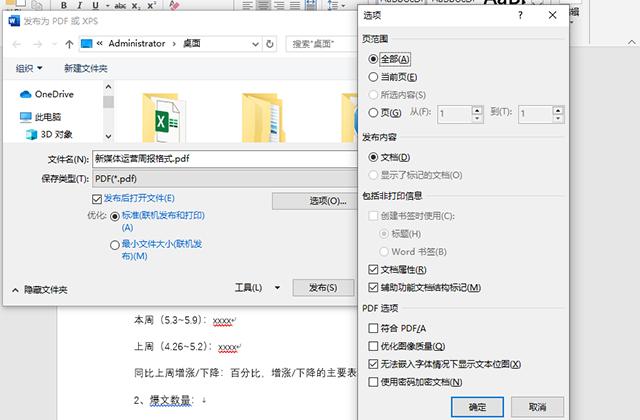
Task: Align text left in Word ribbon
Action: click(248, 5)
